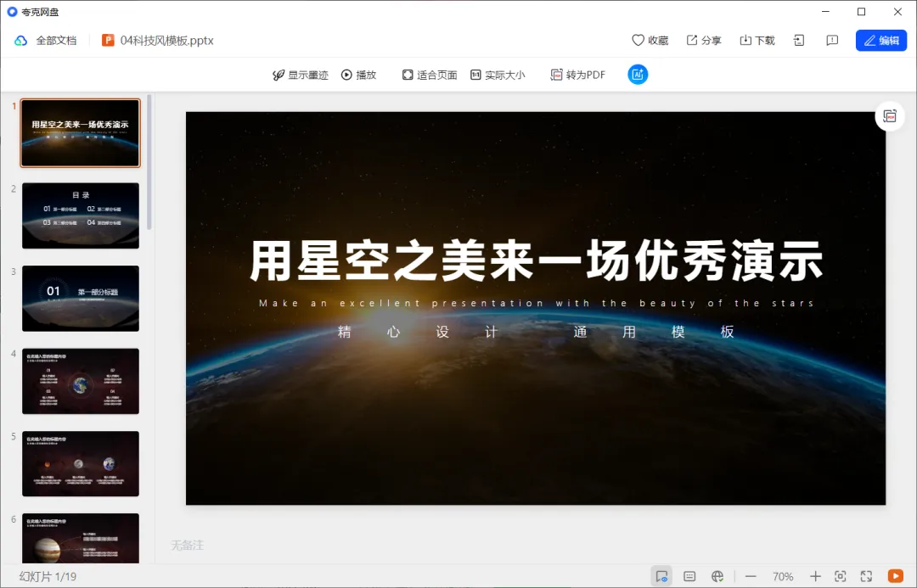Select slide 1 title thumbnail

tap(81, 133)
